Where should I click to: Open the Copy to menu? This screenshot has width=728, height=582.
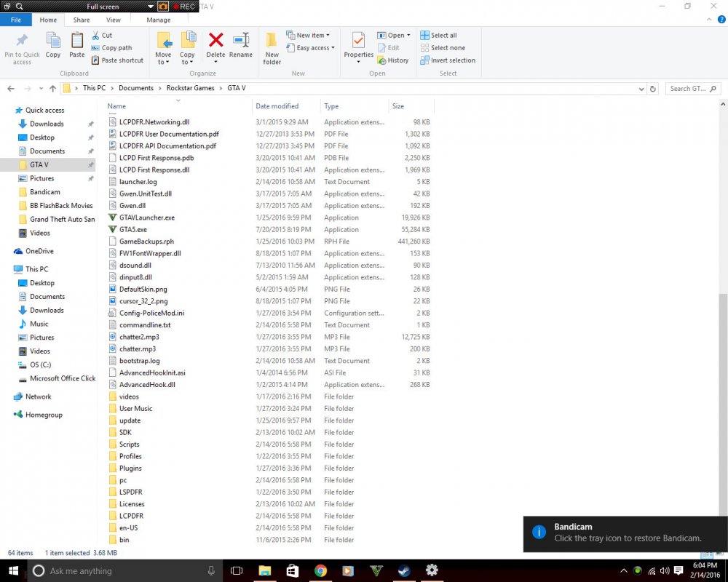click(188, 48)
